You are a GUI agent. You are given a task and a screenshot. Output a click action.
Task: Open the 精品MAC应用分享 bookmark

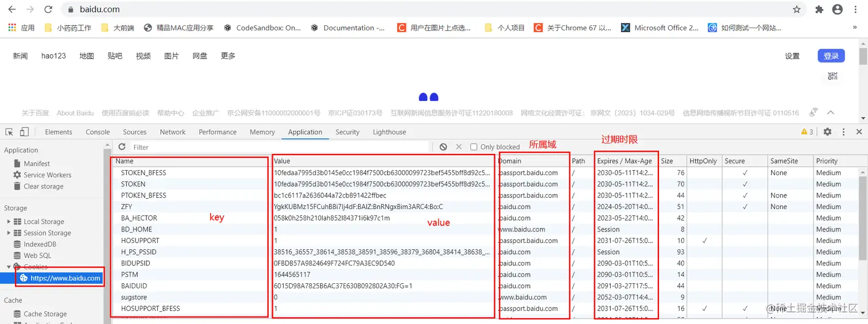tap(179, 28)
